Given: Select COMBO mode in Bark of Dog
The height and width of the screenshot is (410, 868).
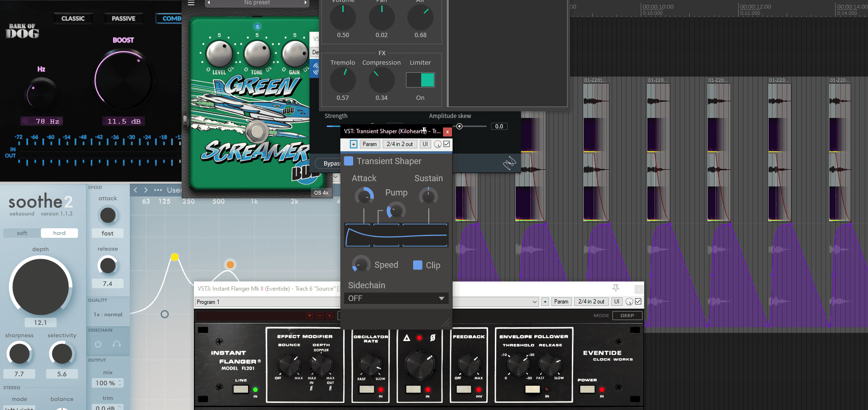Looking at the screenshot, I should [169, 19].
